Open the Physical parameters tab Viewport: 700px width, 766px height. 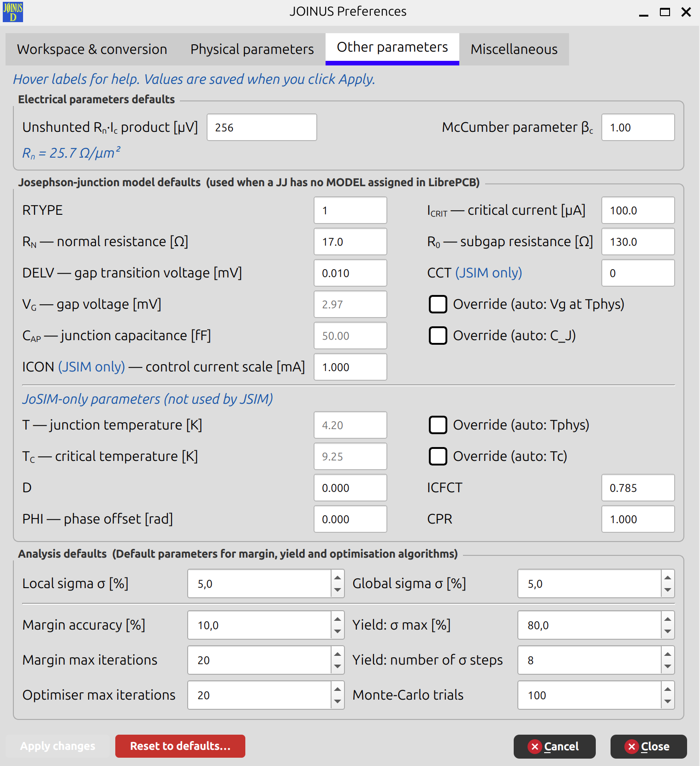pyautogui.click(x=252, y=49)
